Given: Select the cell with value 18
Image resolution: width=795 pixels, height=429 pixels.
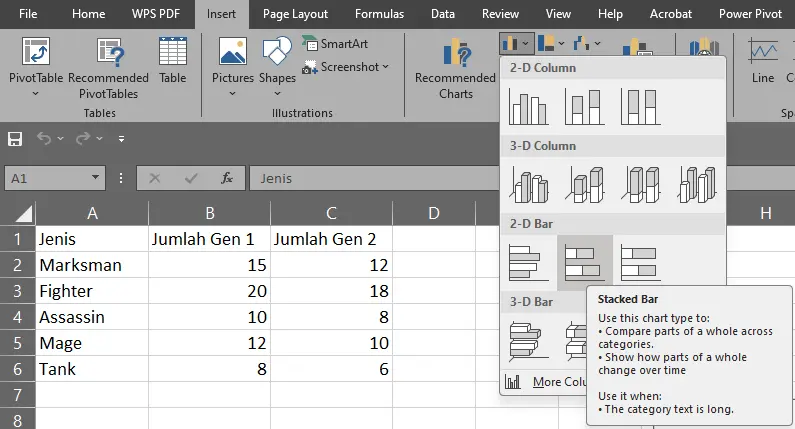Looking at the screenshot, I should (x=332, y=291).
